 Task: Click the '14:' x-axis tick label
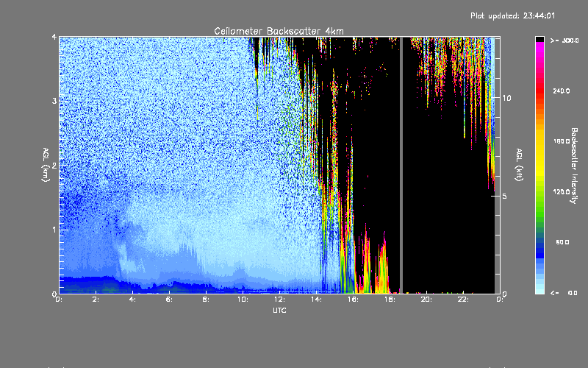click(316, 300)
